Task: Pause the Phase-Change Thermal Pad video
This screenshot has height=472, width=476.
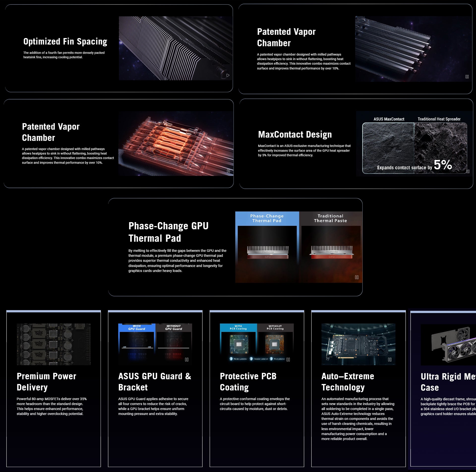Action: (357, 277)
